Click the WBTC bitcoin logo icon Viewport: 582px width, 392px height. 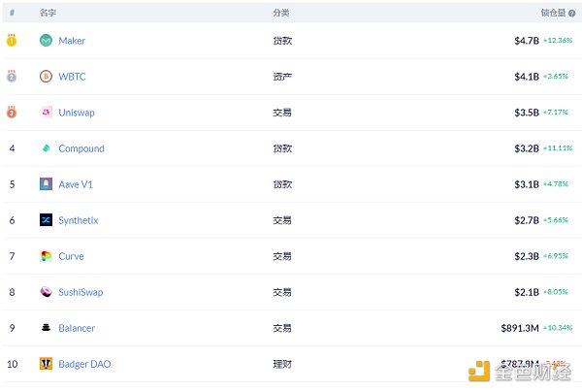pyautogui.click(x=46, y=76)
